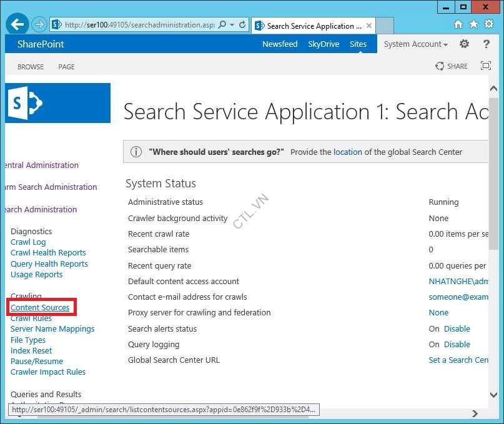This screenshot has width=504, height=424.
Task: Open the Server Name Mappings link
Action: tap(52, 329)
